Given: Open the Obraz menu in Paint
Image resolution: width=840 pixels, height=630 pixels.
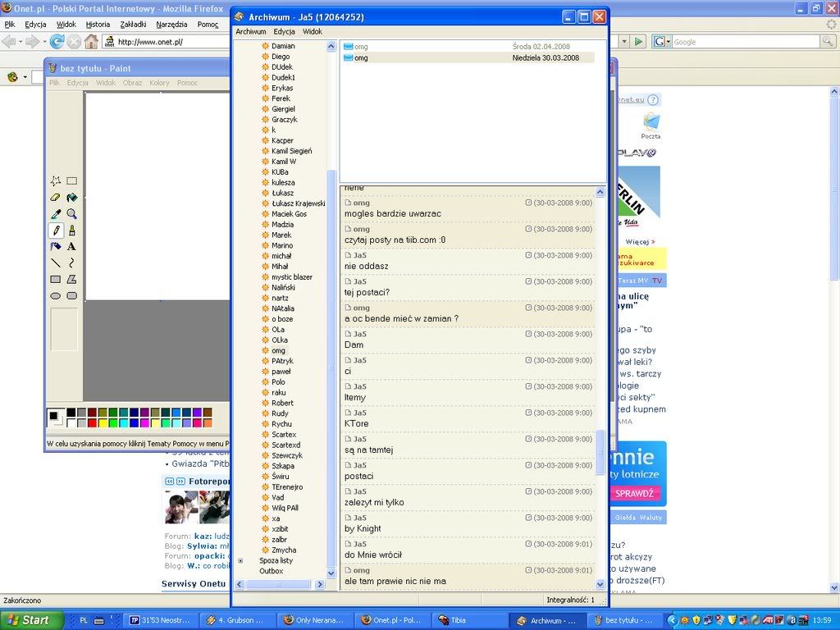Looking at the screenshot, I should pyautogui.click(x=132, y=83).
